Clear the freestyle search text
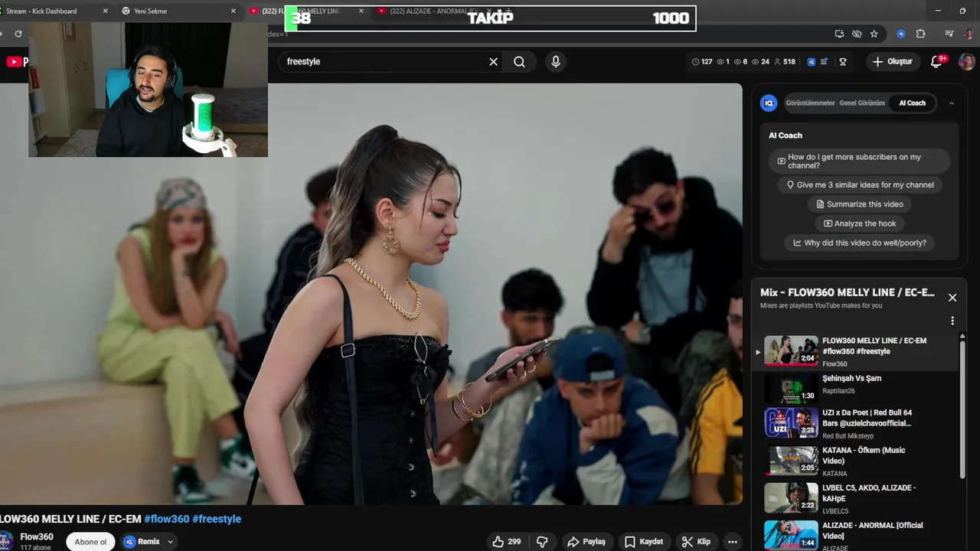This screenshot has height=551, width=980. pyautogui.click(x=493, y=62)
